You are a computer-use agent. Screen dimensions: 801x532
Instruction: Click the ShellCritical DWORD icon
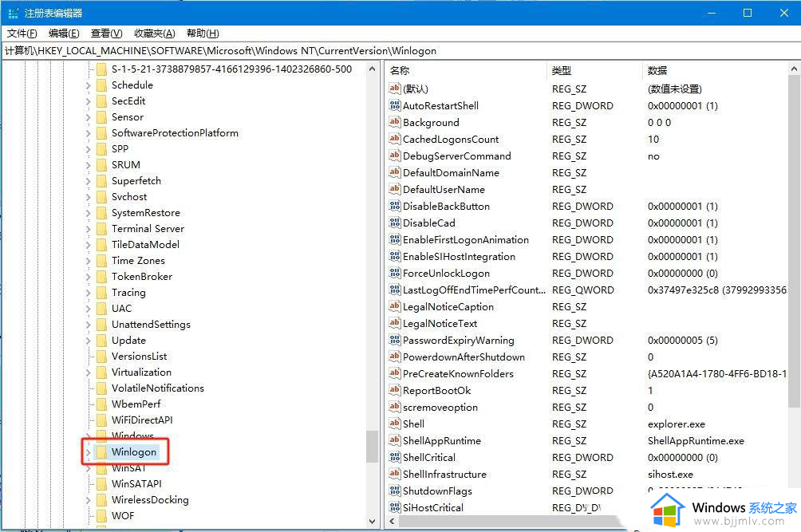click(394, 458)
